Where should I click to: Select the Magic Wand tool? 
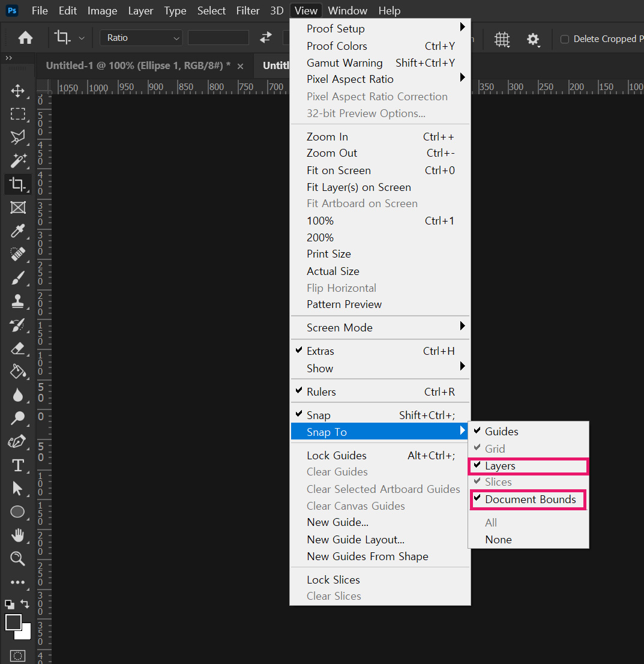point(17,160)
